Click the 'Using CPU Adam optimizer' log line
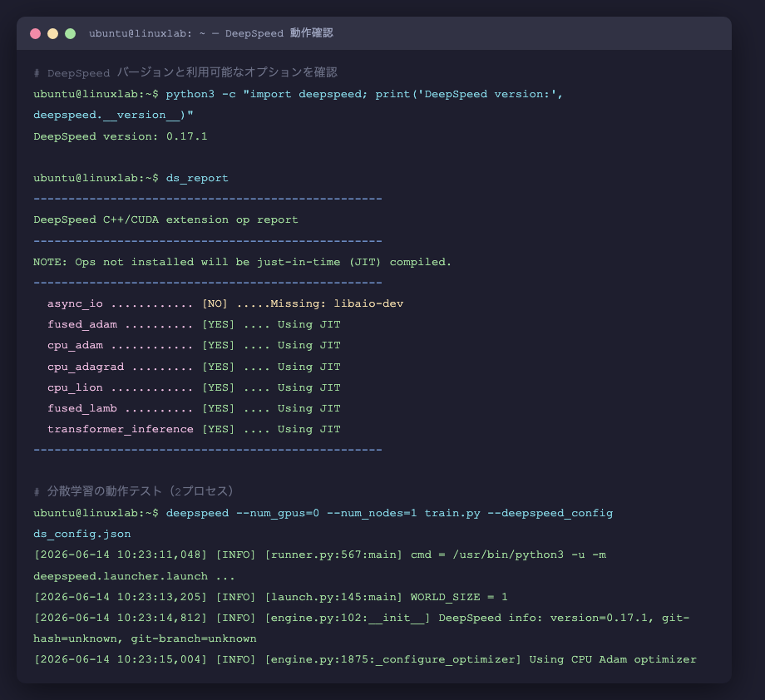Image resolution: width=765 pixels, height=700 pixels. point(365,659)
